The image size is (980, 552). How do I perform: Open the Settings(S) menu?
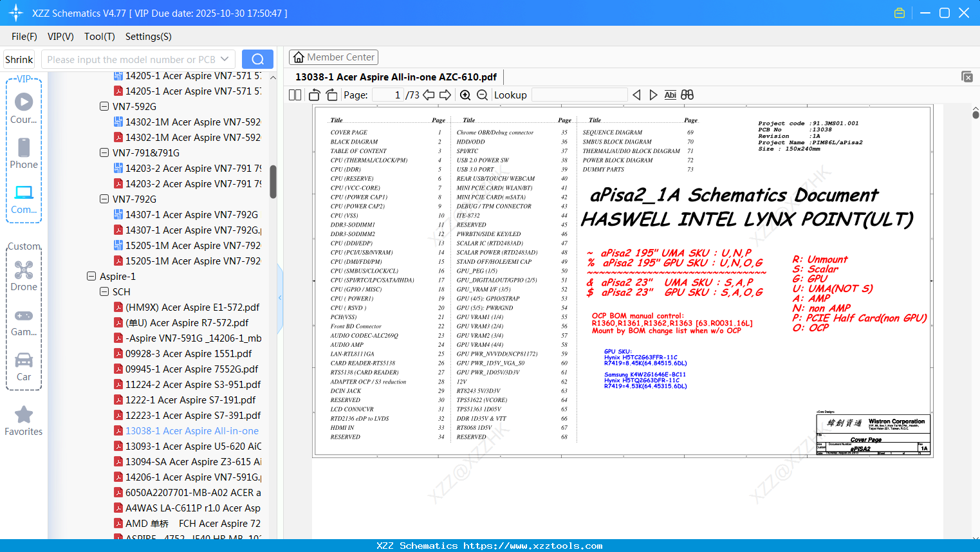coord(149,37)
